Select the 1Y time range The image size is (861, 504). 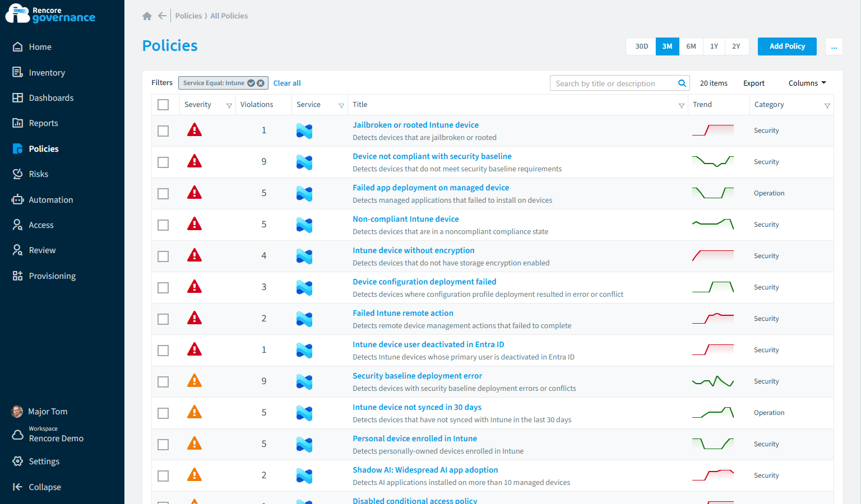(x=714, y=46)
